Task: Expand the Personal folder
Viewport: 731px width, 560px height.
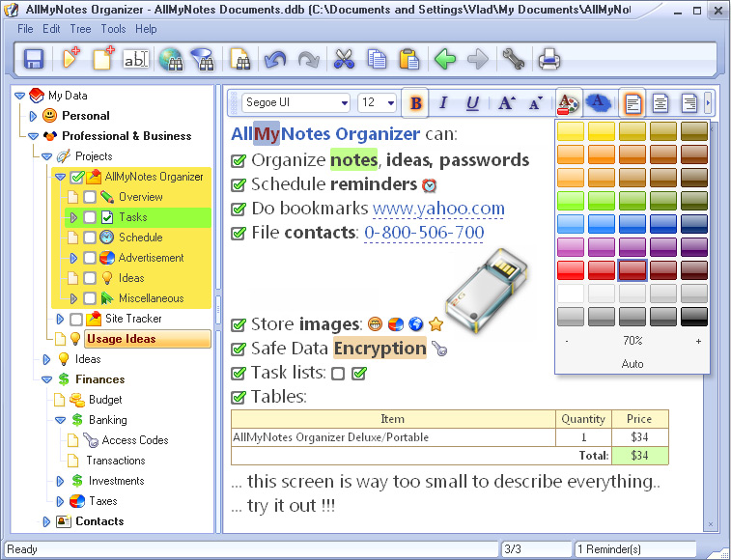Action: 33,116
